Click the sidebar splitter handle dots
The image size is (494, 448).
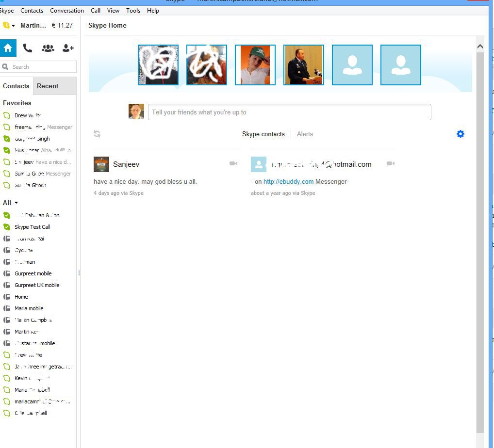point(79,273)
